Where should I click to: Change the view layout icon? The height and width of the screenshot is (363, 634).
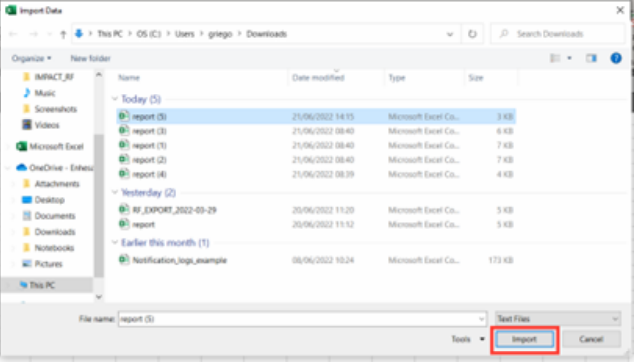[x=555, y=58]
